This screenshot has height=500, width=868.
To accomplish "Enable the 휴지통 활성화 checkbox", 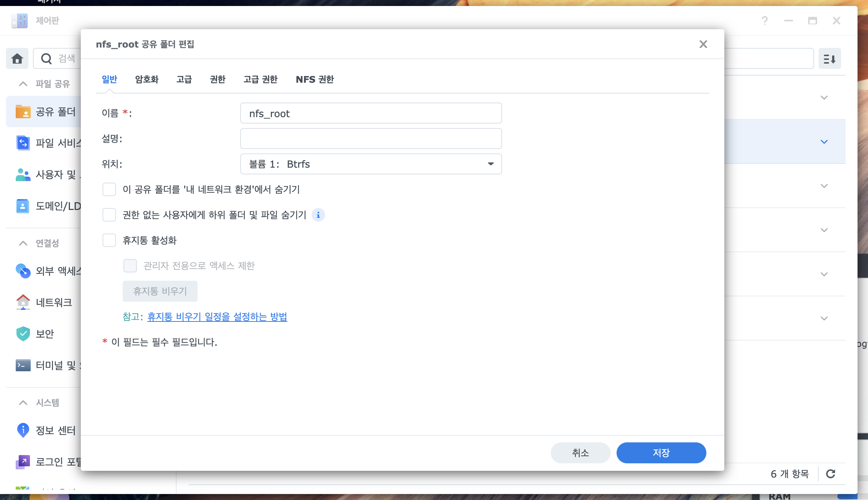I will click(x=109, y=240).
